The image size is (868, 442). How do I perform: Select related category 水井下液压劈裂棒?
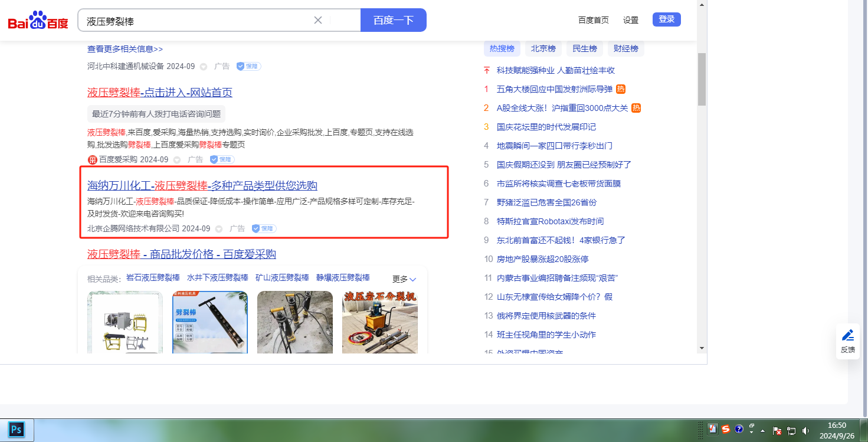pos(218,277)
